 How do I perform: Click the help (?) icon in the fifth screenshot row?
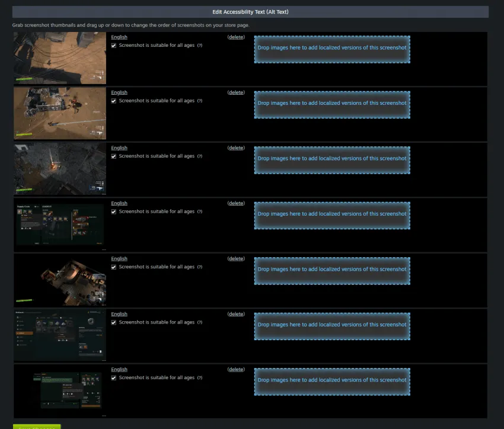click(x=200, y=267)
